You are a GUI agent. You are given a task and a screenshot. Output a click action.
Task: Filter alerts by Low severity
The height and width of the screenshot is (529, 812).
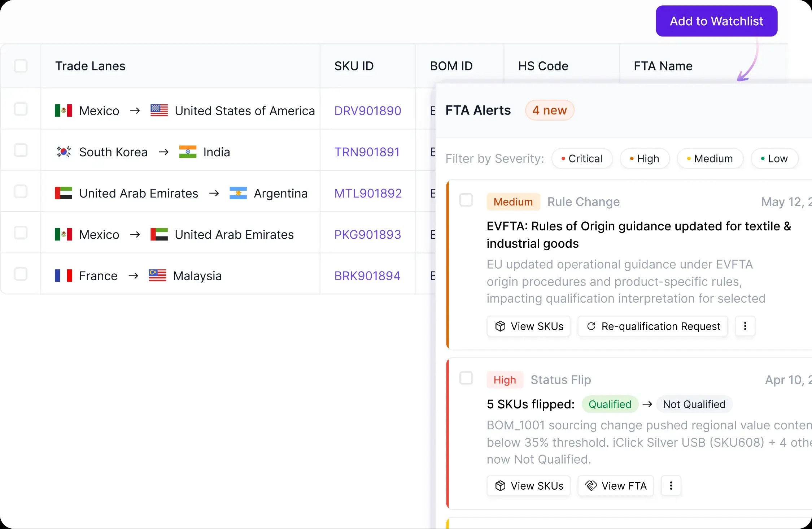(x=774, y=159)
